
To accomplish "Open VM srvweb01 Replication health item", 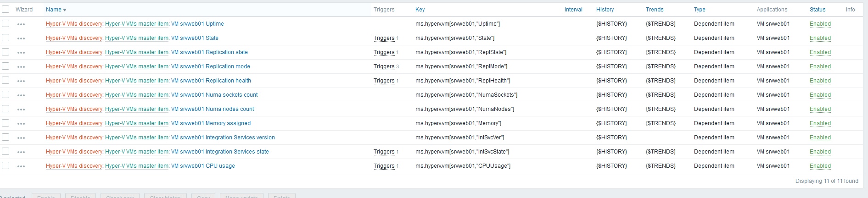I will (x=211, y=81).
